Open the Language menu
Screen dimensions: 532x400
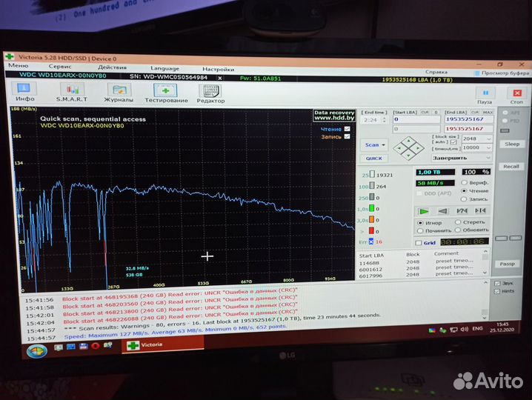(165, 68)
